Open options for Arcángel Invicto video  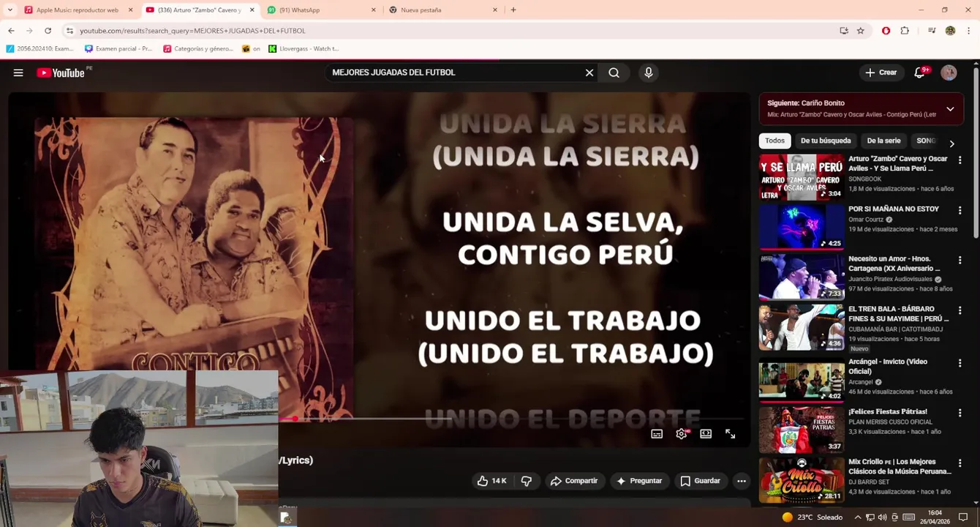pos(960,362)
